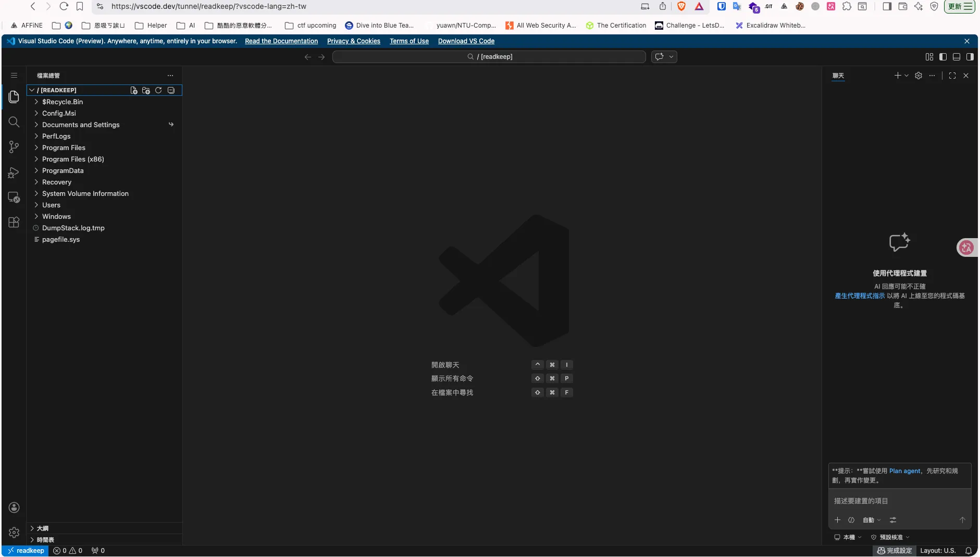Screen dimensions: 980x557
Task: Show errors and warnings in status bar
Action: pyautogui.click(x=68, y=551)
